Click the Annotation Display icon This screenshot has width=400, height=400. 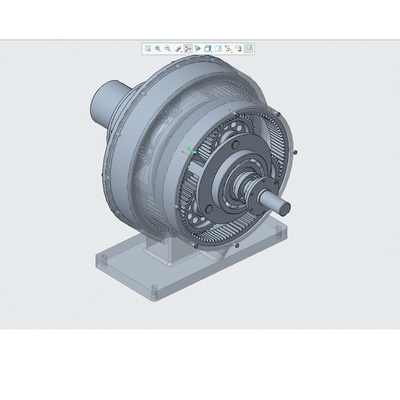238,49
